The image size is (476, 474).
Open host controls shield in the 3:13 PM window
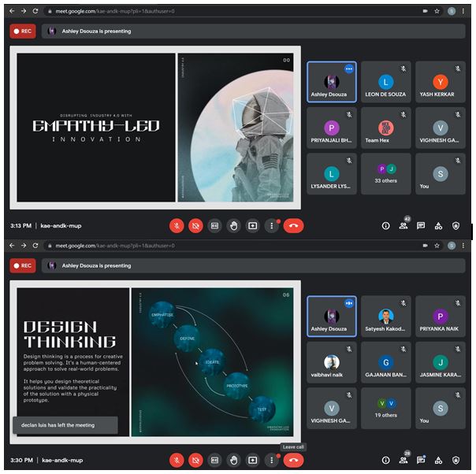456,226
